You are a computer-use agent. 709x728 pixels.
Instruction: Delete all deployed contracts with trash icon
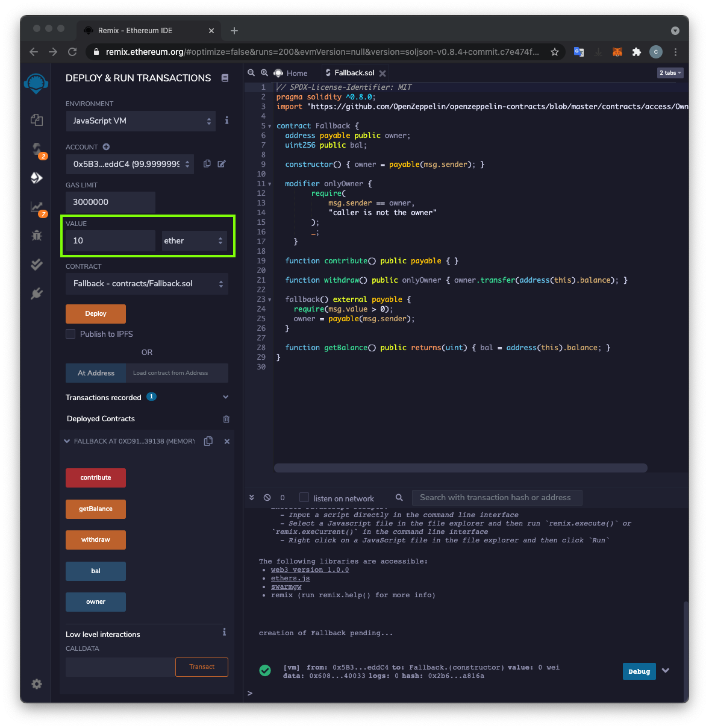[226, 419]
